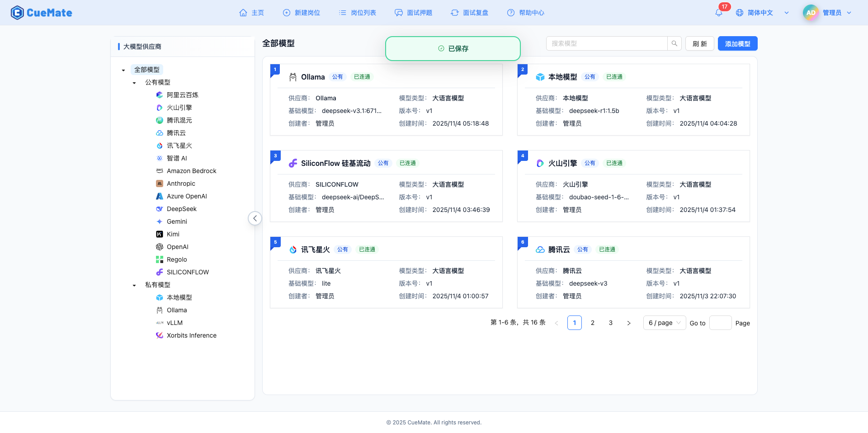Select the Ollama provider icon in sidebar
Screen dimensions: 868x433
[159, 310]
